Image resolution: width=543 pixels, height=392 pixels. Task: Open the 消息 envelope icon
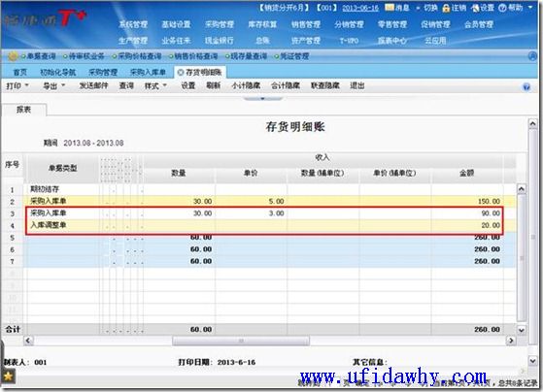point(390,7)
